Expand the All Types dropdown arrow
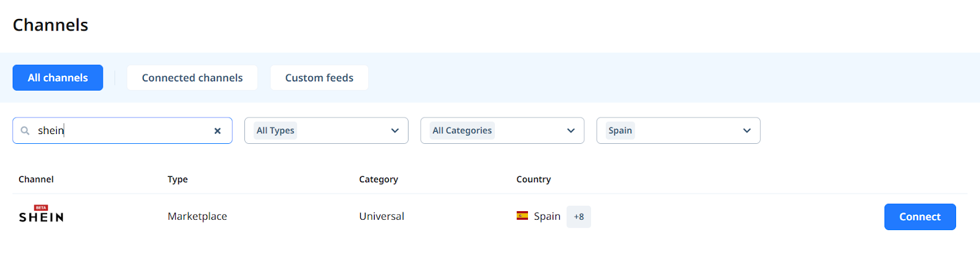 tap(395, 131)
